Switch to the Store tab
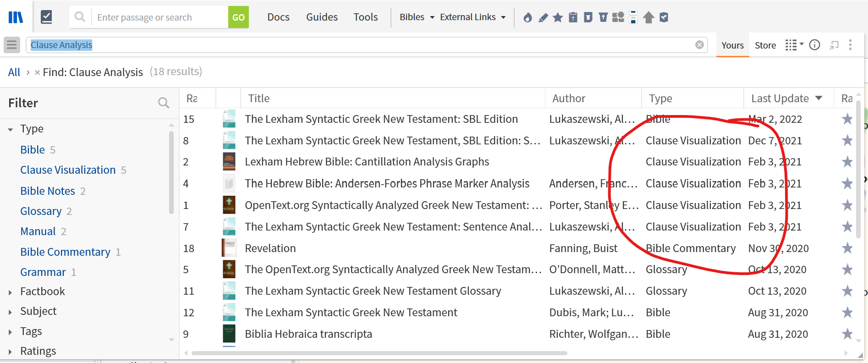 click(765, 45)
